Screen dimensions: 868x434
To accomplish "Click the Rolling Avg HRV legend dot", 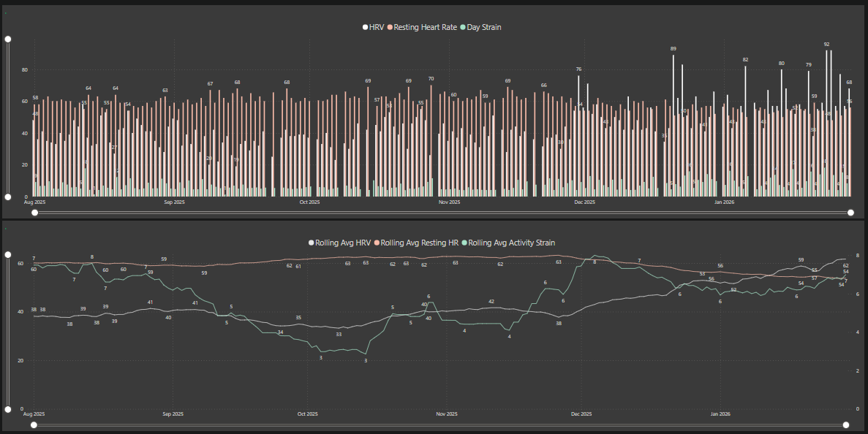I will click(x=310, y=243).
